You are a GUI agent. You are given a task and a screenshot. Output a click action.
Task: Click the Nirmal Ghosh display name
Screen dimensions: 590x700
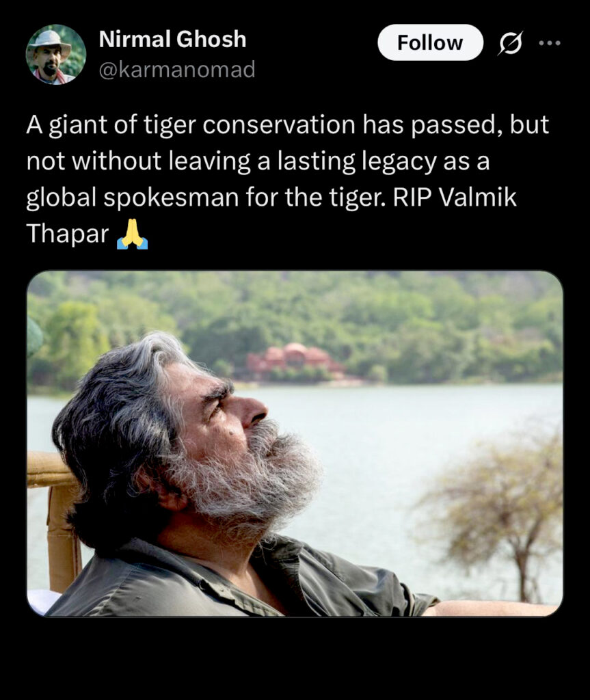pos(172,39)
